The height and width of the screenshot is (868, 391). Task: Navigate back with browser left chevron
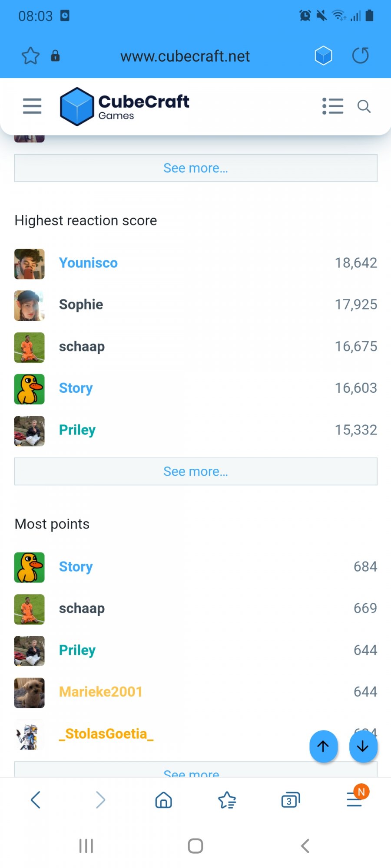point(36,799)
